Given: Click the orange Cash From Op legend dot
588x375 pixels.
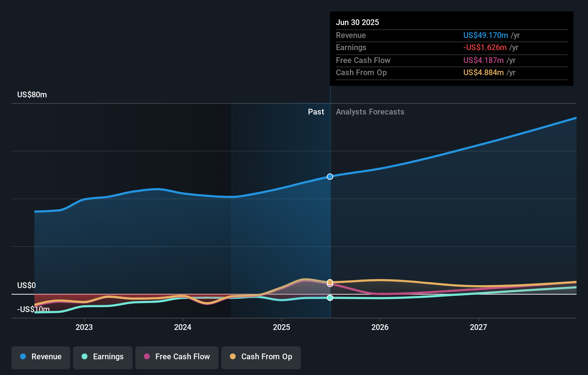Looking at the screenshot, I should click(x=233, y=357).
